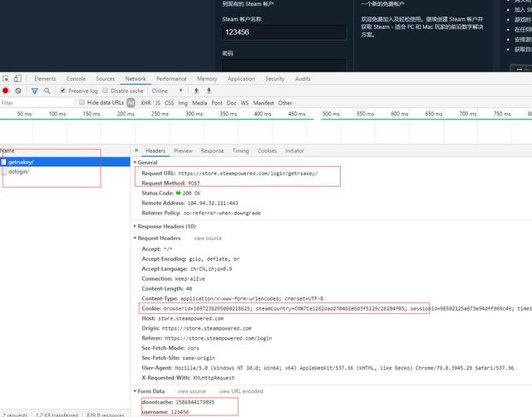The image size is (532, 417).
Task: Filter requests by Doc type
Action: (231, 103)
